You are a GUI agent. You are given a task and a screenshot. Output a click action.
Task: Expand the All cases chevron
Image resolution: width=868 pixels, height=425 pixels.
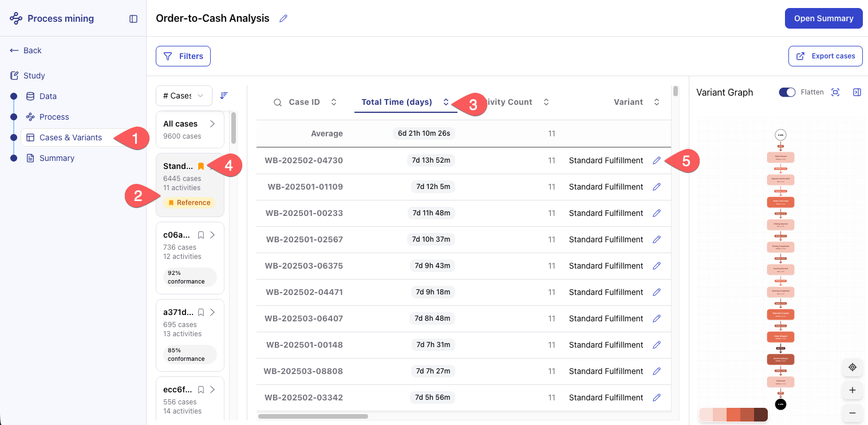tap(212, 124)
